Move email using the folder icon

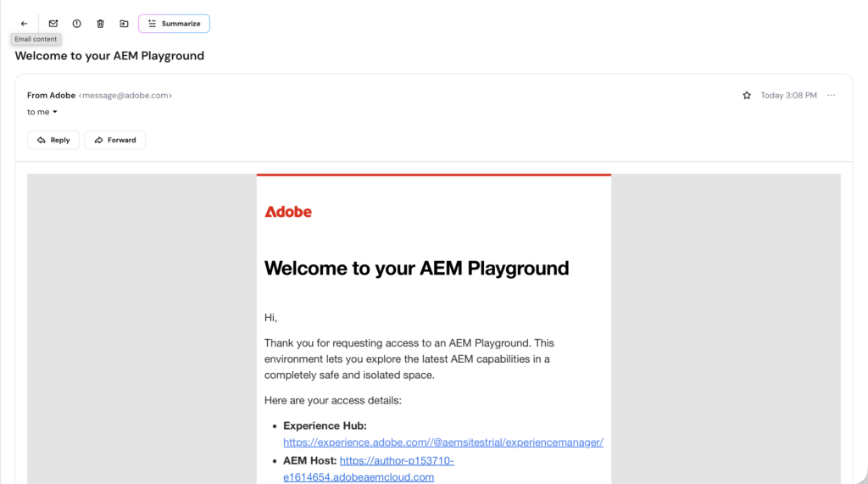124,24
